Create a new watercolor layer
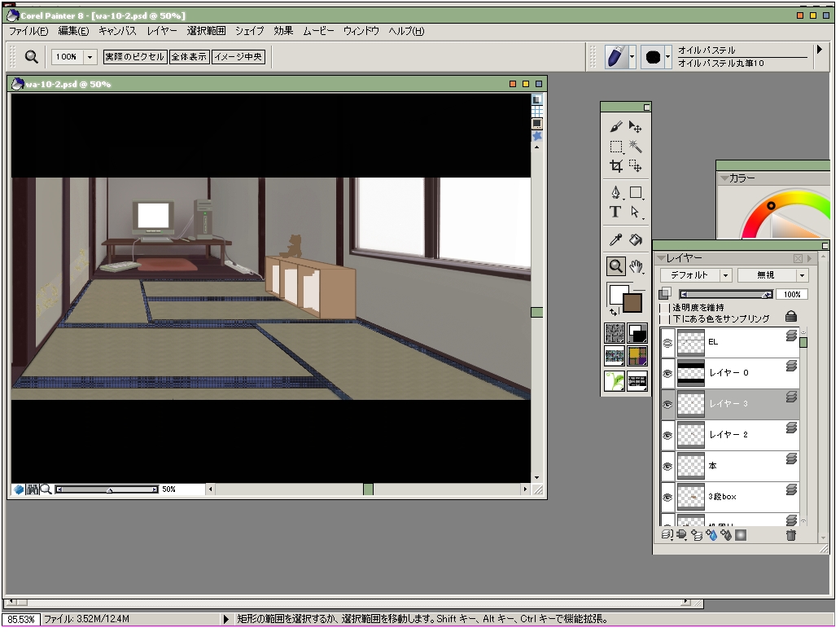Viewport: 840px width, 632px height. [x=711, y=535]
